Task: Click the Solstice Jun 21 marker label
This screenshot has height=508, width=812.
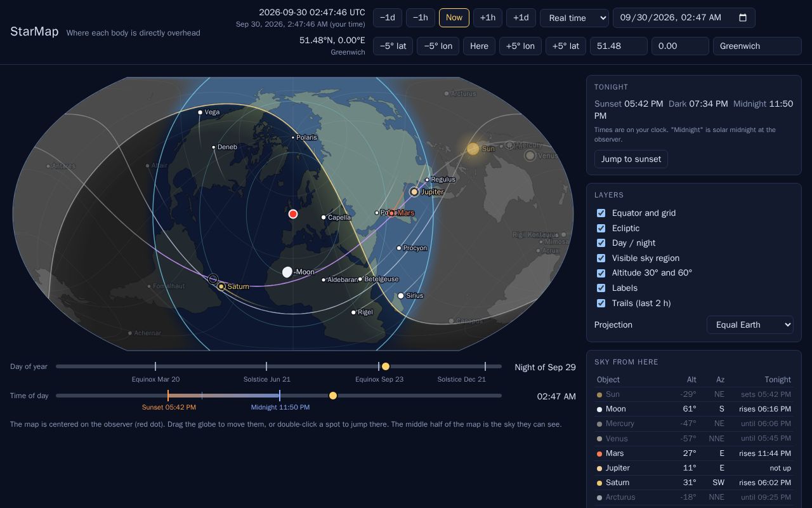Action: pos(267,379)
